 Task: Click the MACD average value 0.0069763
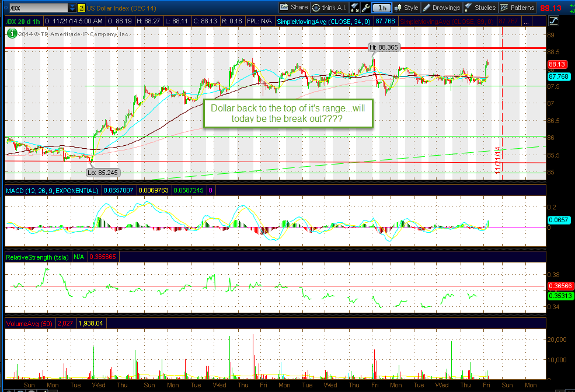coord(154,191)
